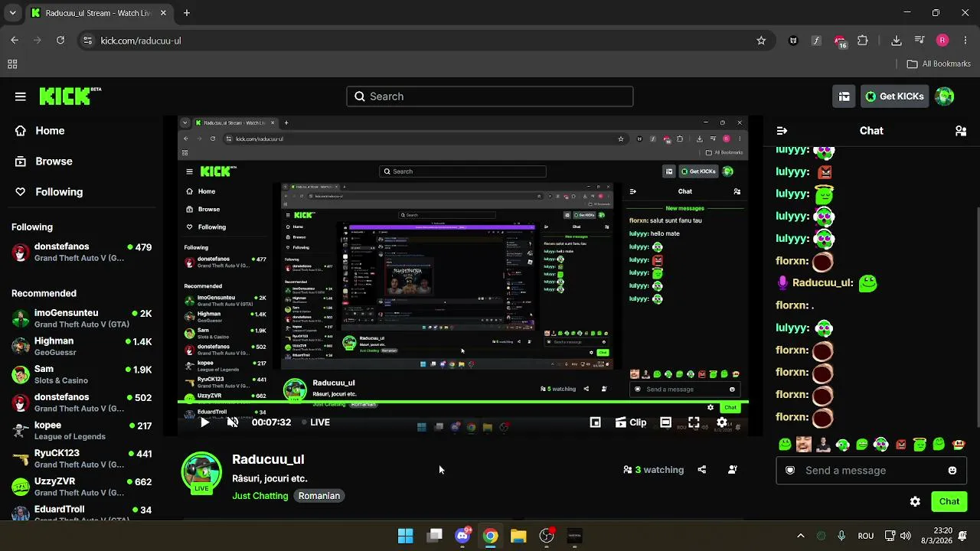
Task: Select the Raducuu_ul Stream browser tab
Action: [x=100, y=13]
